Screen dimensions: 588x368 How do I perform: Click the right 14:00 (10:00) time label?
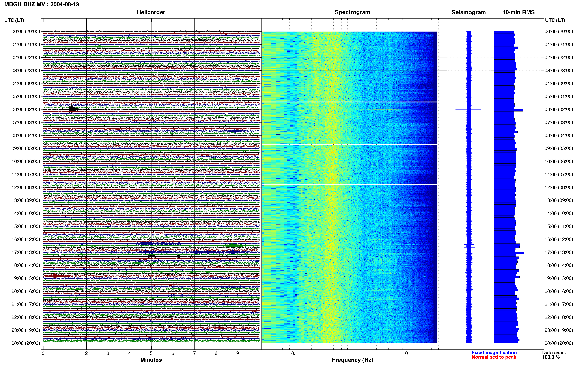(x=559, y=213)
